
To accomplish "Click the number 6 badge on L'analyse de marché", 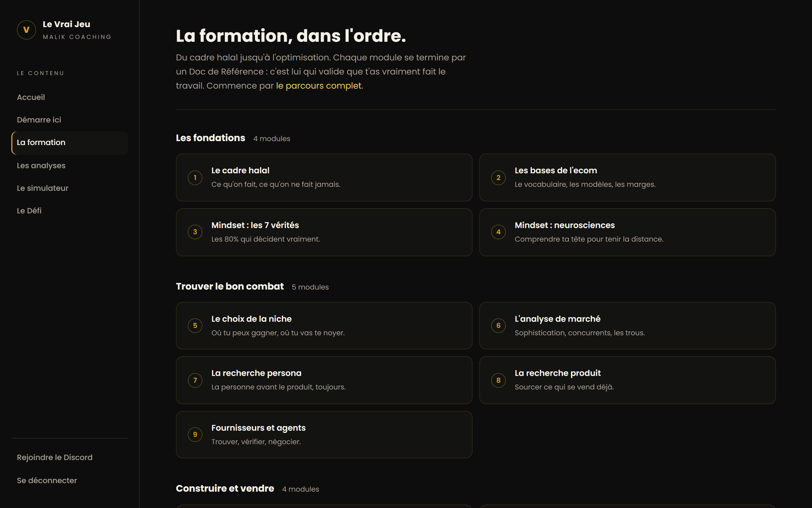I will pyautogui.click(x=498, y=326).
